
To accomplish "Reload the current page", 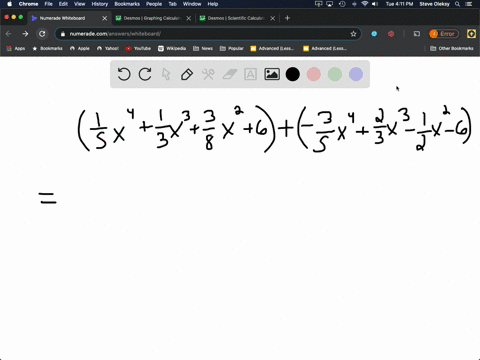I will pos(42,34).
